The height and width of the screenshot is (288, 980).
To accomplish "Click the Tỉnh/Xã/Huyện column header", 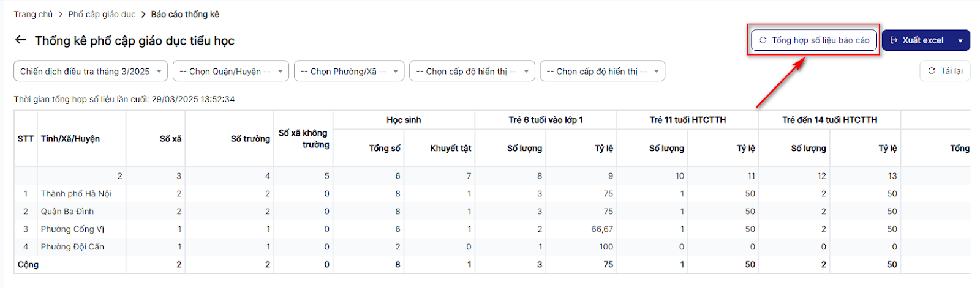I will click(x=70, y=139).
